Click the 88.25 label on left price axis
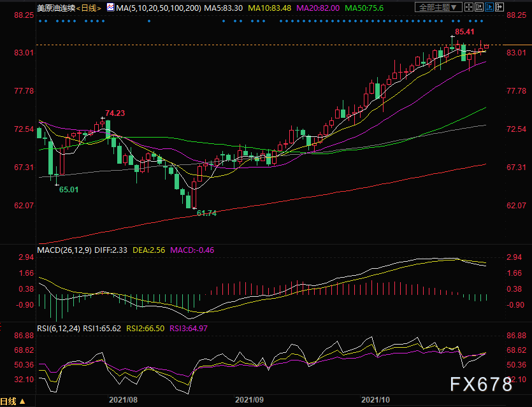 pos(24,15)
